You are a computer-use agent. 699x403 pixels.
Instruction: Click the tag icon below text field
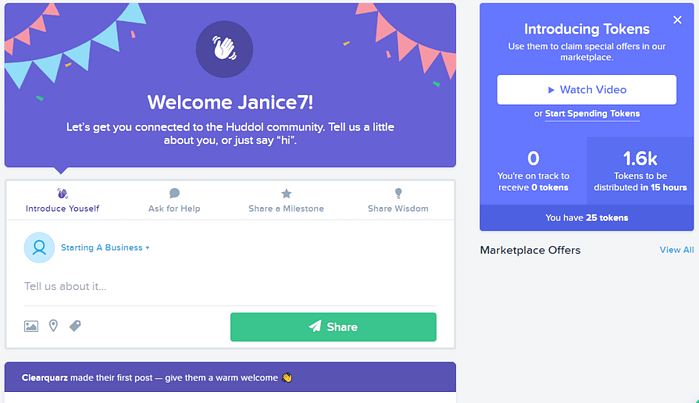75,326
